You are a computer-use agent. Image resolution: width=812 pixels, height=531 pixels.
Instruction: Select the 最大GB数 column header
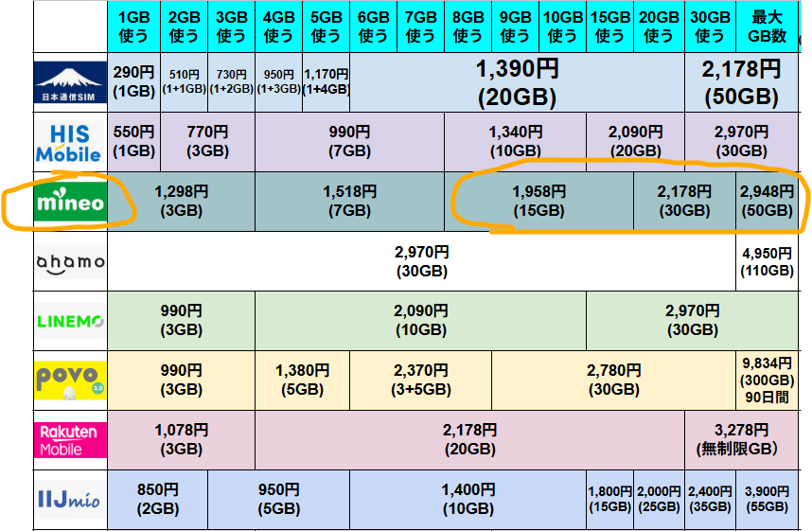pos(768,27)
